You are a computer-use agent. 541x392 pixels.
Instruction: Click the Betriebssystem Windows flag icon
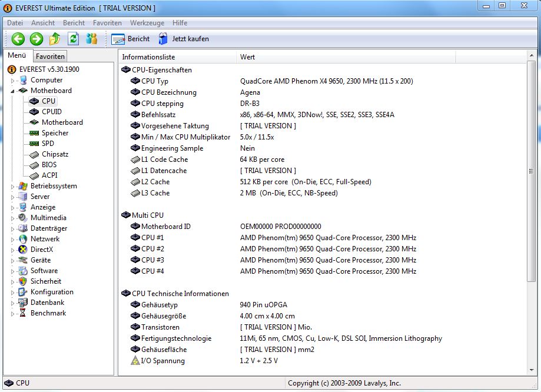23,186
